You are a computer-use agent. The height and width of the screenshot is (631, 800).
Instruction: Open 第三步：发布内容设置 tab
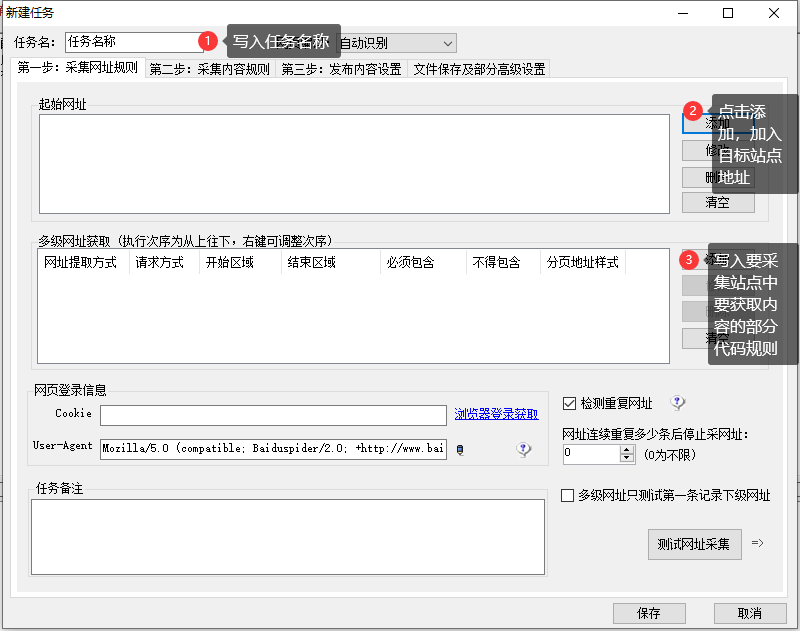pyautogui.click(x=341, y=69)
